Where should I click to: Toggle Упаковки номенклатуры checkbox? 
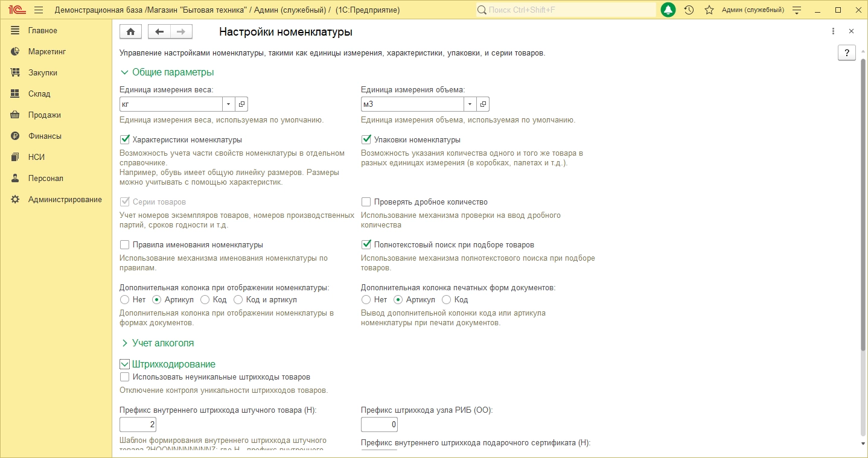(x=366, y=139)
